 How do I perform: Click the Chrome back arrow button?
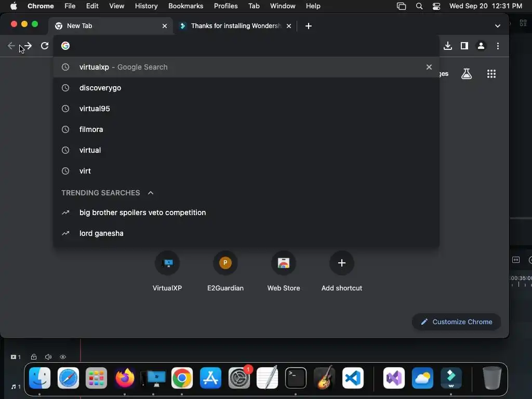click(11, 46)
